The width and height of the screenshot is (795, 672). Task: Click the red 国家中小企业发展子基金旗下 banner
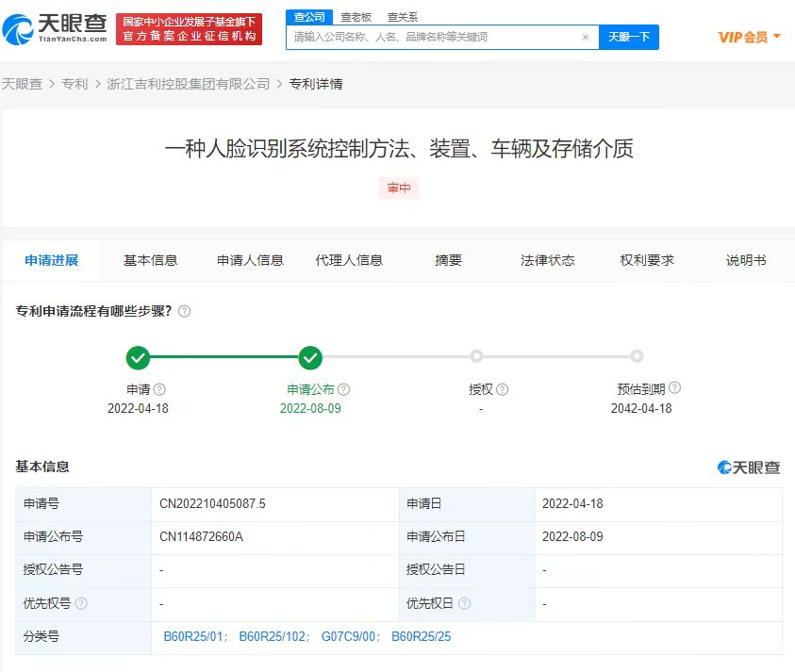coord(190,29)
